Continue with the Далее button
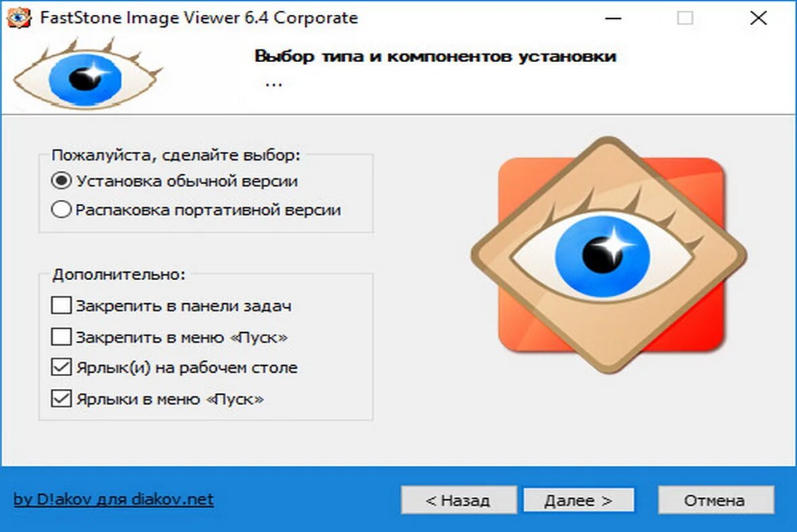This screenshot has width=797, height=532. [x=578, y=500]
